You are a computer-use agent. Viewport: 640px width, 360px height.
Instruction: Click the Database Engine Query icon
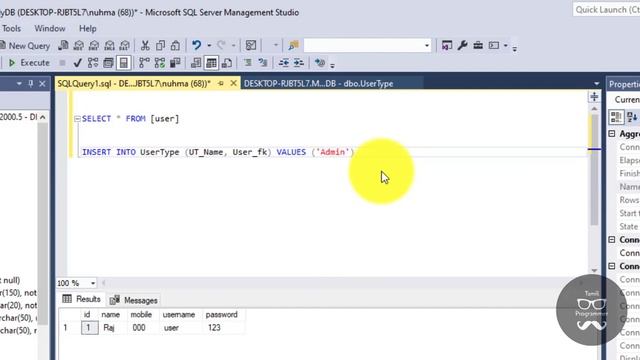pos(63,45)
